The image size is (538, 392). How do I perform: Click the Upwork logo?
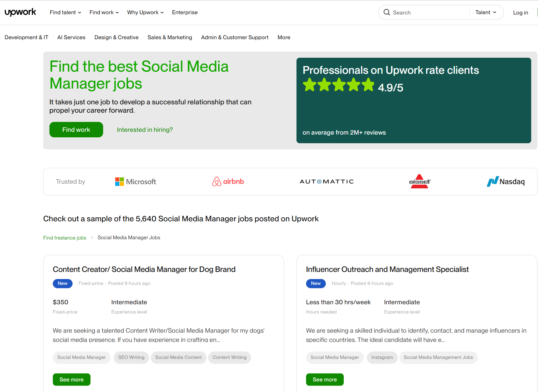[x=20, y=12]
